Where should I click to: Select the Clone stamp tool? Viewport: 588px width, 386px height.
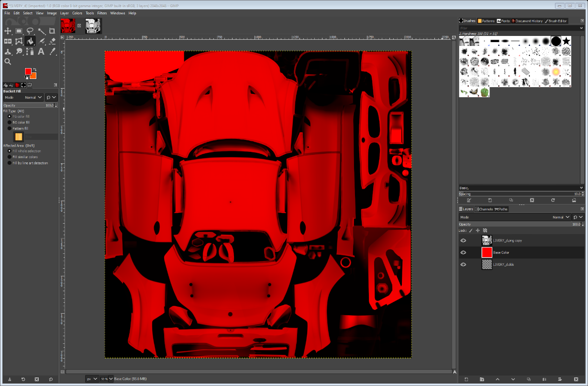8,52
